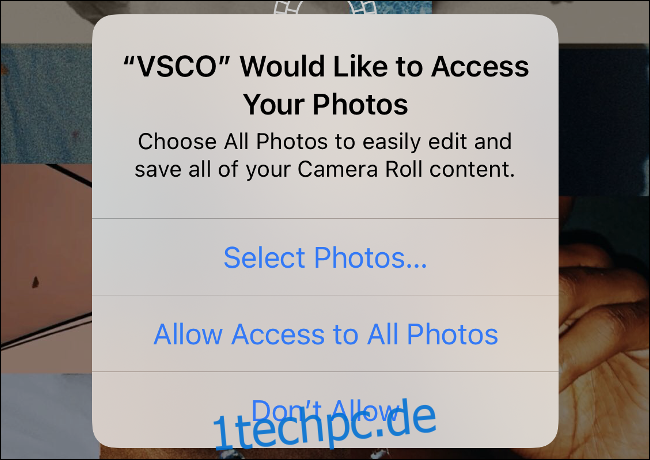Click the "Choose All Photos" description line

(x=325, y=141)
